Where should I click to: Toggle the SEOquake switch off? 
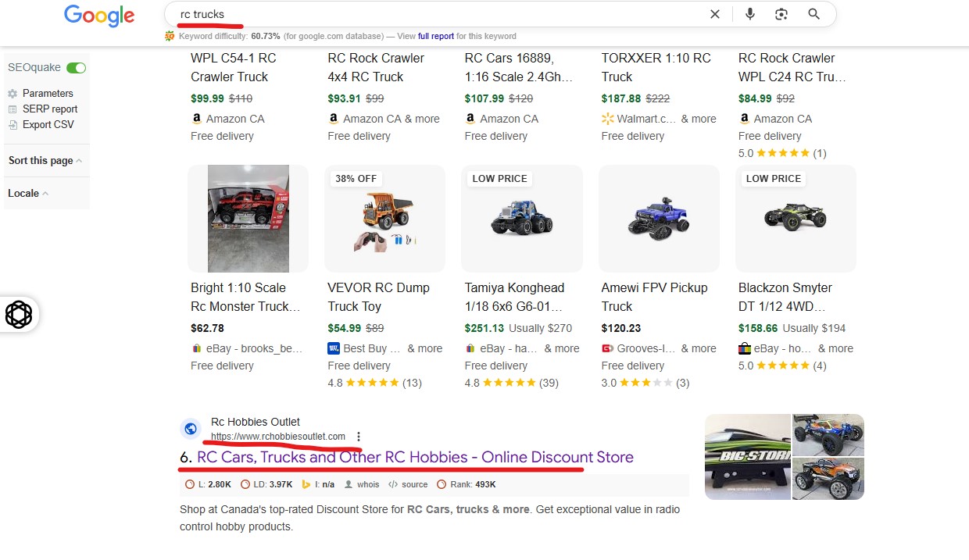[77, 68]
